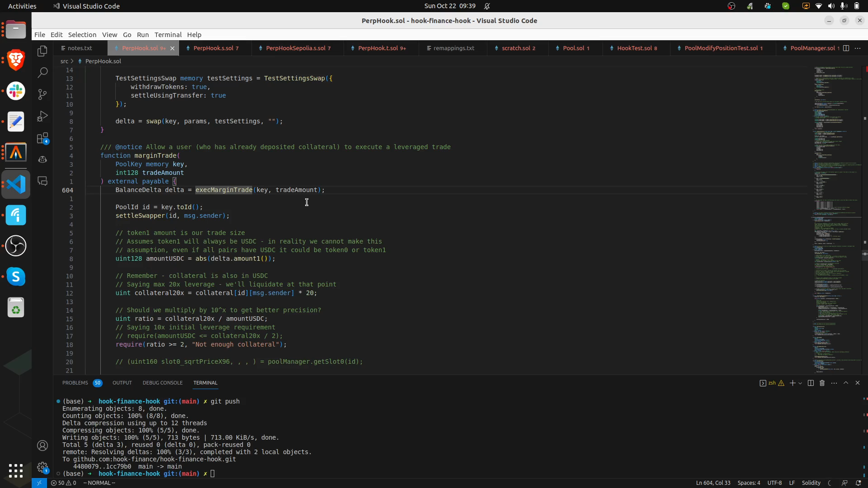This screenshot has height=488, width=868.
Task: Create a new terminal with plus icon
Action: [792, 383]
